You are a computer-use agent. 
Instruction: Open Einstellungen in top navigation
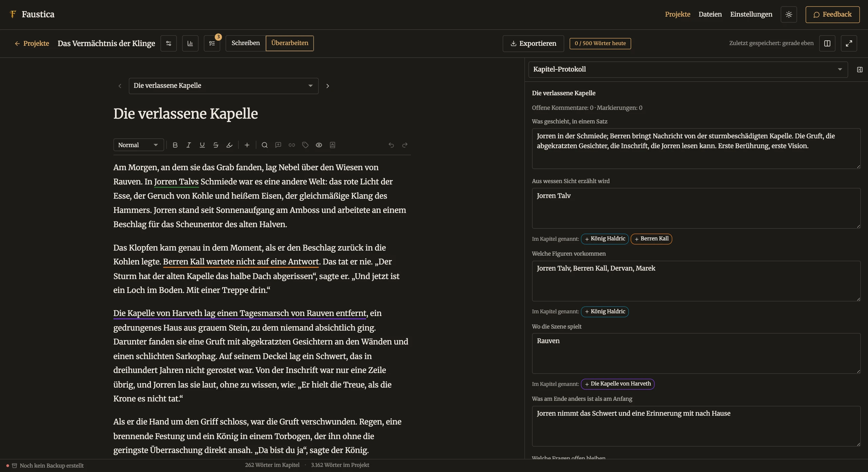(x=751, y=14)
